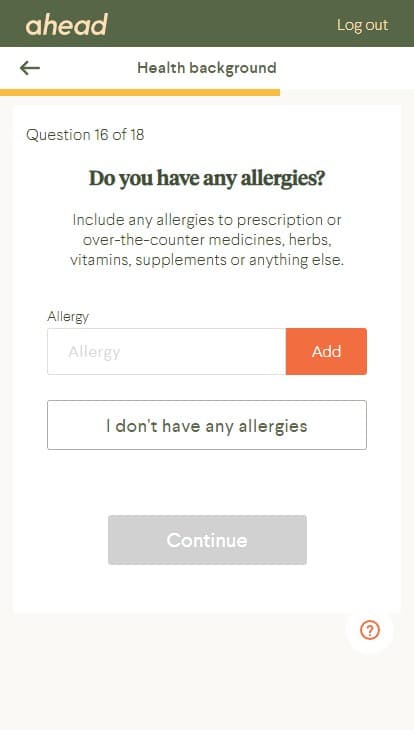The width and height of the screenshot is (414, 736).
Task: Select "I don't have any allergies"
Action: point(207,425)
